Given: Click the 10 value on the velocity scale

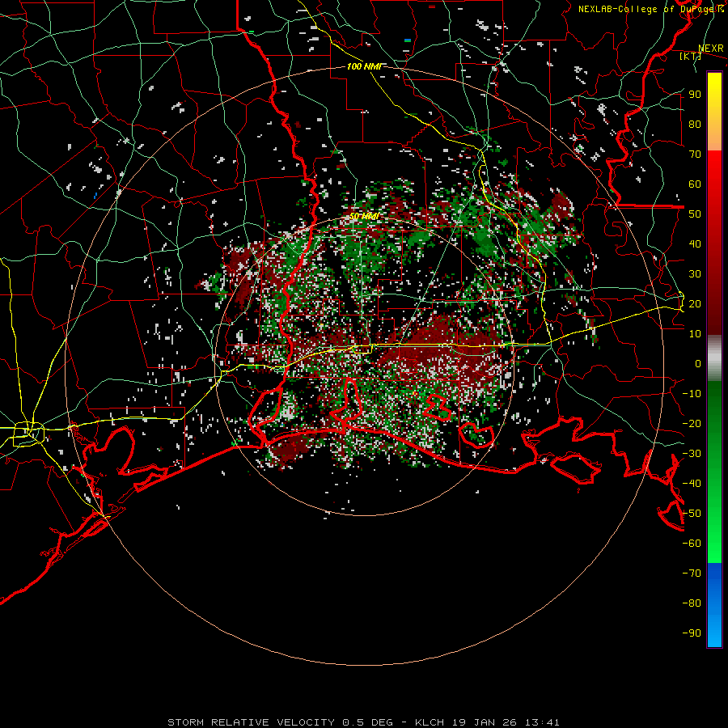Looking at the screenshot, I should 695,334.
